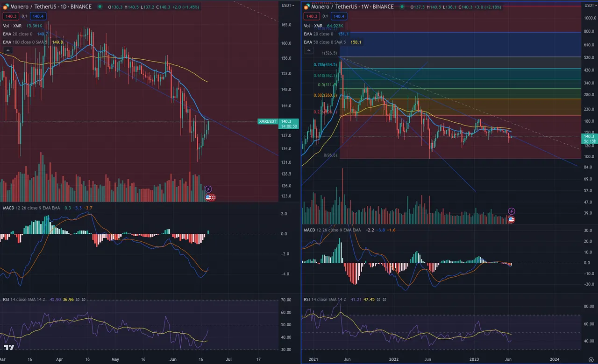Viewport: 598px width, 364px height.
Task: Click the Monero / TetherUS 1W BINANCE title
Action: [353, 7]
